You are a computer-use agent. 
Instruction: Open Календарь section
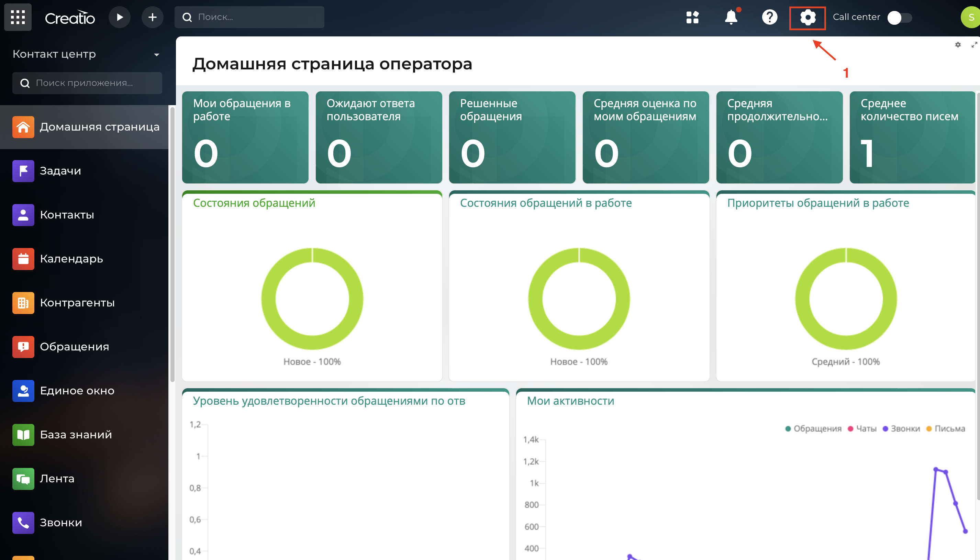(84, 259)
